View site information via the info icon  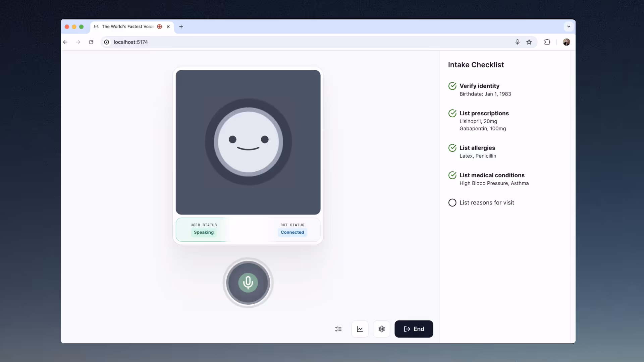pyautogui.click(x=106, y=42)
